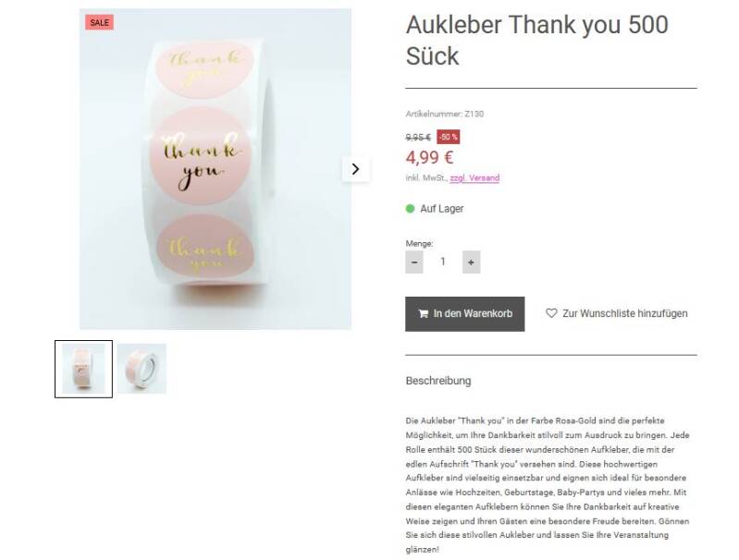Click the green Auf Lager status dot
The width and height of the screenshot is (739, 560).
tap(410, 209)
